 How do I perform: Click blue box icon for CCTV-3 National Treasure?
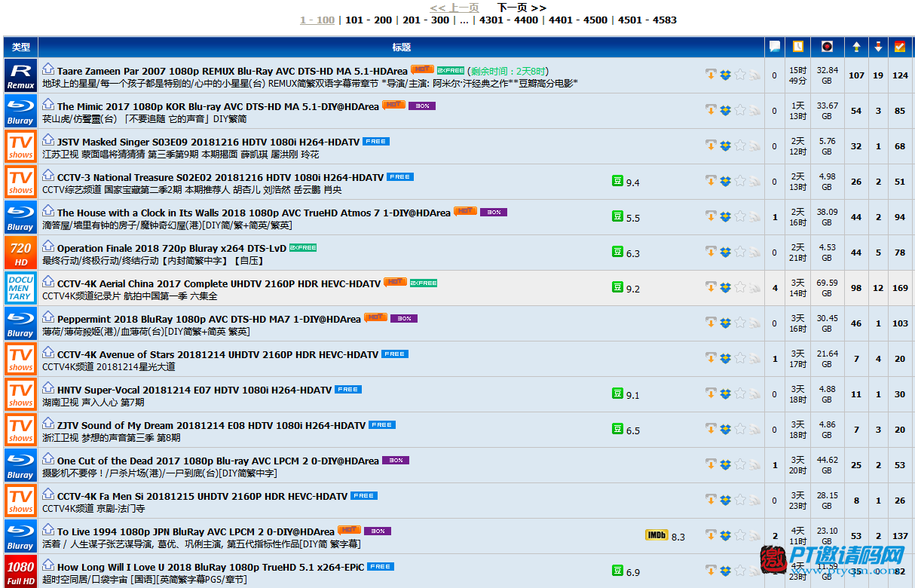tap(725, 181)
